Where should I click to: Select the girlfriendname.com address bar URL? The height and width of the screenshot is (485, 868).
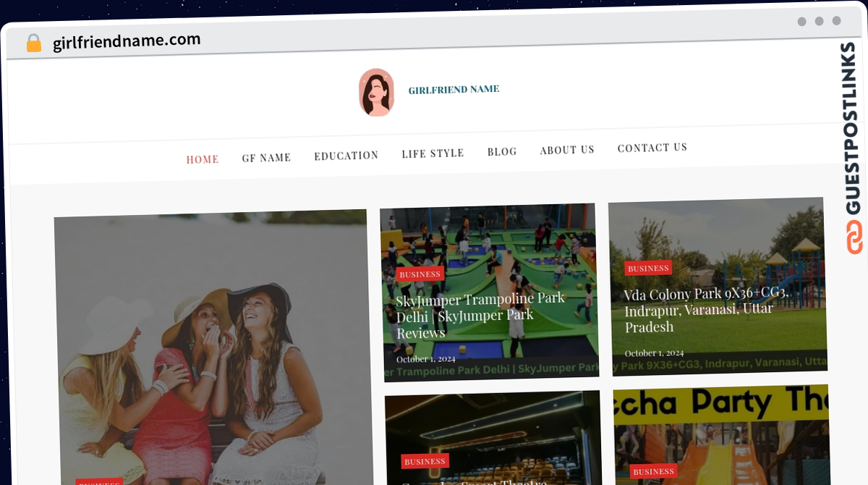tap(127, 41)
